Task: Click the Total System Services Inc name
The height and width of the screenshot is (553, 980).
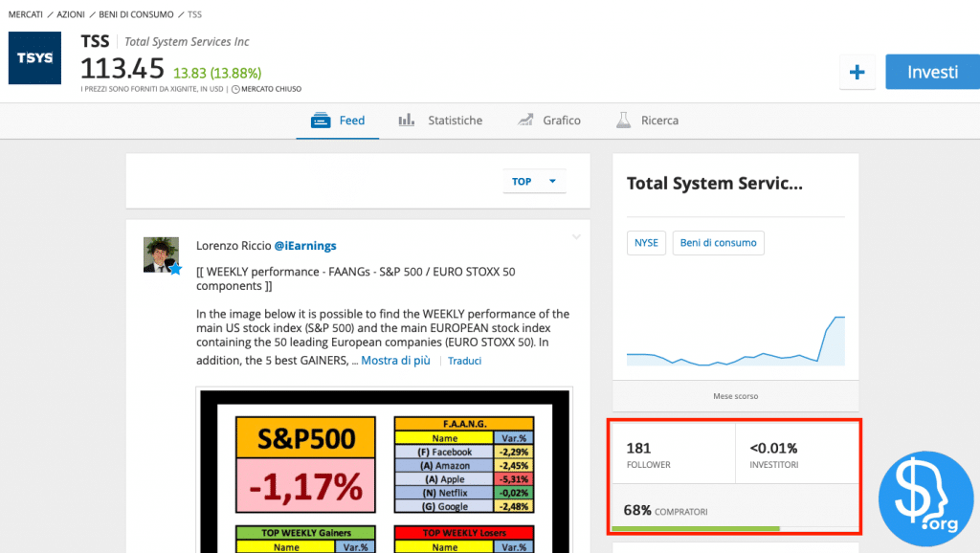Action: [x=187, y=42]
